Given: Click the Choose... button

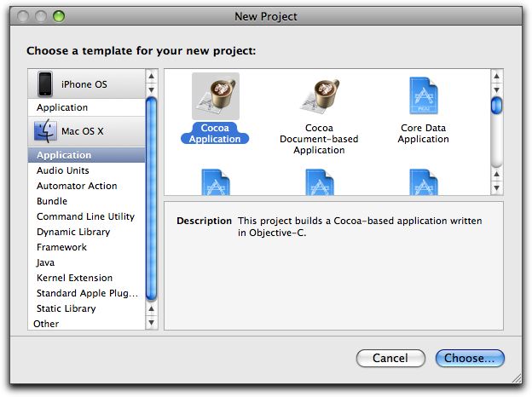Looking at the screenshot, I should click(470, 358).
